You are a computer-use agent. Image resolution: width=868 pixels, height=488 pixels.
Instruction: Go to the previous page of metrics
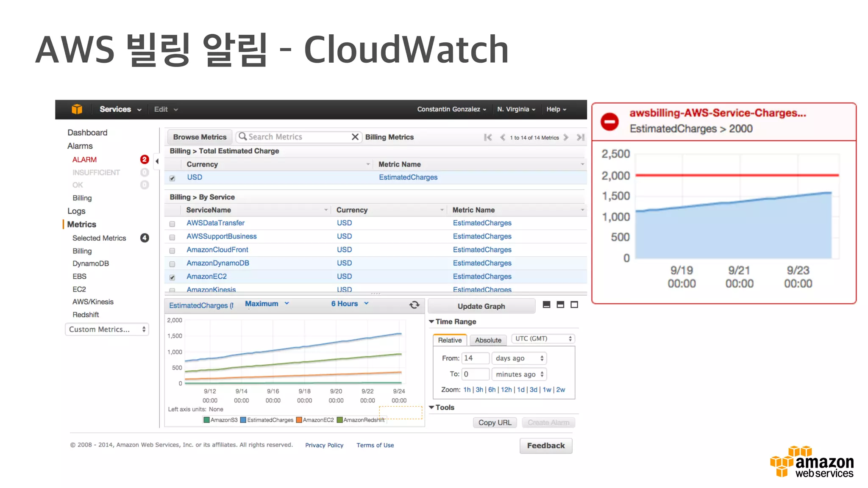(503, 137)
